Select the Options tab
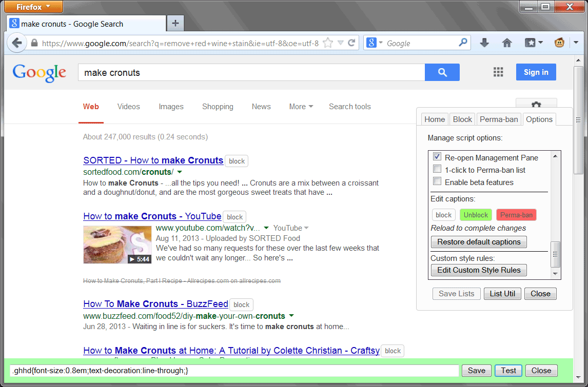This screenshot has height=387, width=588. point(539,119)
